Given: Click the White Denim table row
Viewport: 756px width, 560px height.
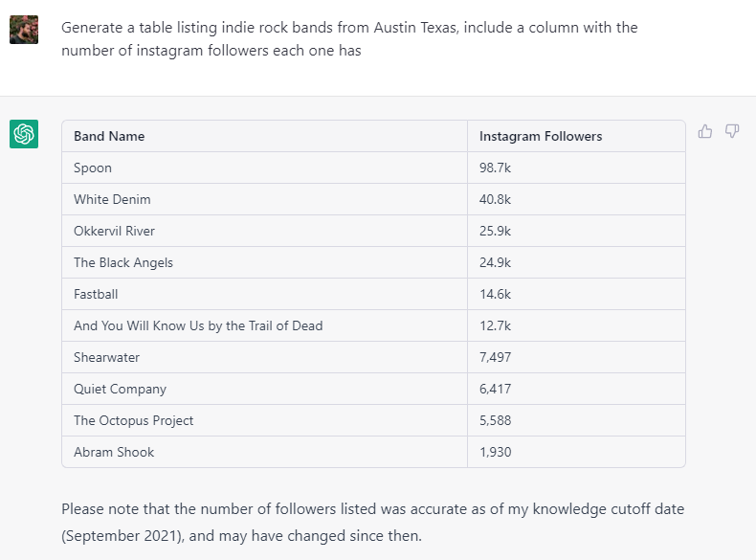Looking at the screenshot, I should 373,199.
